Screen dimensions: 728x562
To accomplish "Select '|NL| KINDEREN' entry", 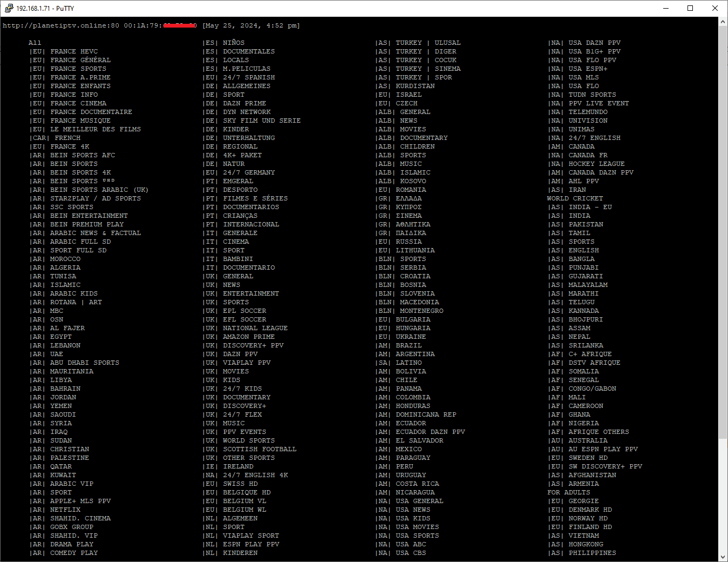I will click(x=230, y=553).
